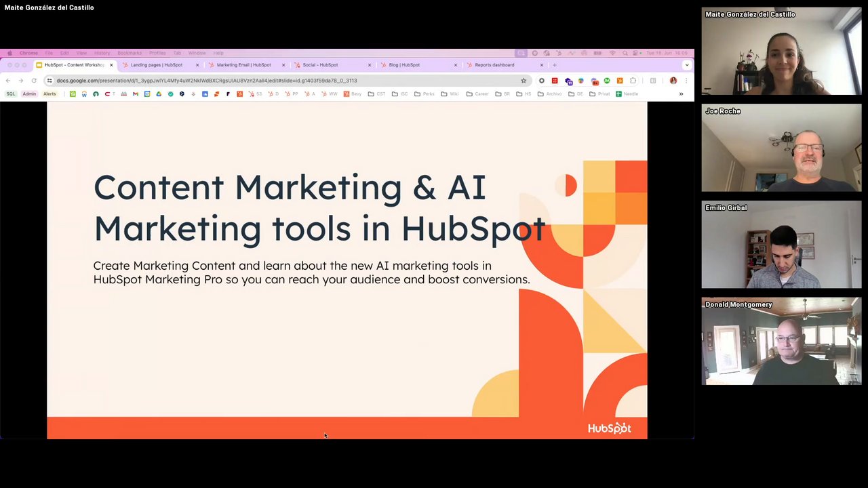Expand the Career bookmarks folder
Image resolution: width=868 pixels, height=488 pixels.
click(477, 94)
